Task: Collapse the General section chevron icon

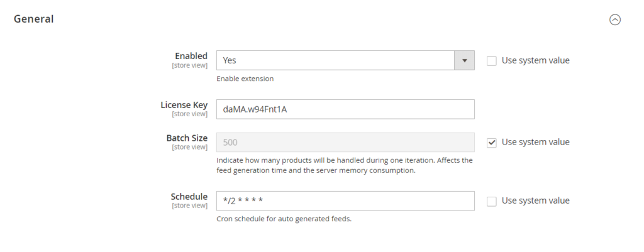Action: 615,19
